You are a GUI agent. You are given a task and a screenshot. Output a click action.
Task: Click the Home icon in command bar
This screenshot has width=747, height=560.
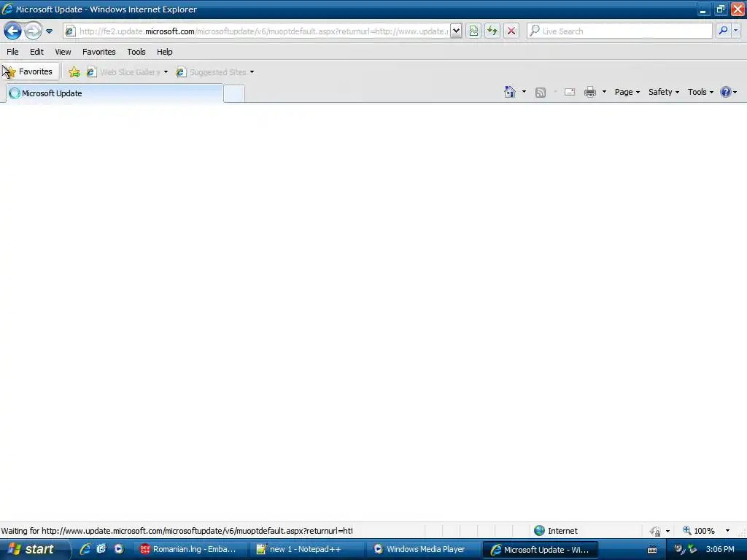[510, 92]
